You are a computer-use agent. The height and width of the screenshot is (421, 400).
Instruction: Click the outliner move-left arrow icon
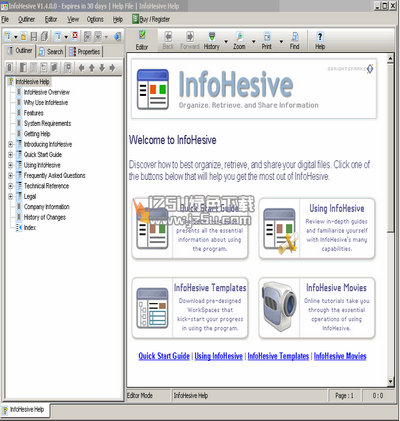(x=81, y=68)
